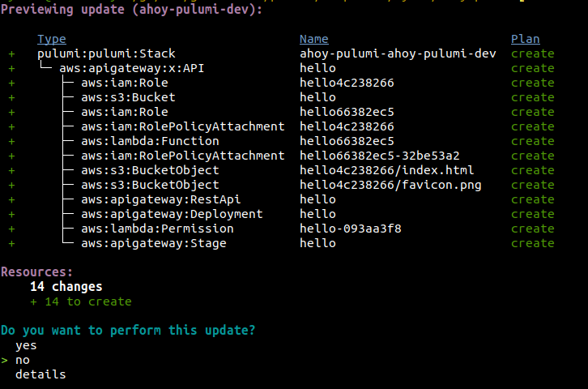Click the name hello66382ec5-32be53a2
588x389 pixels.
click(380, 156)
